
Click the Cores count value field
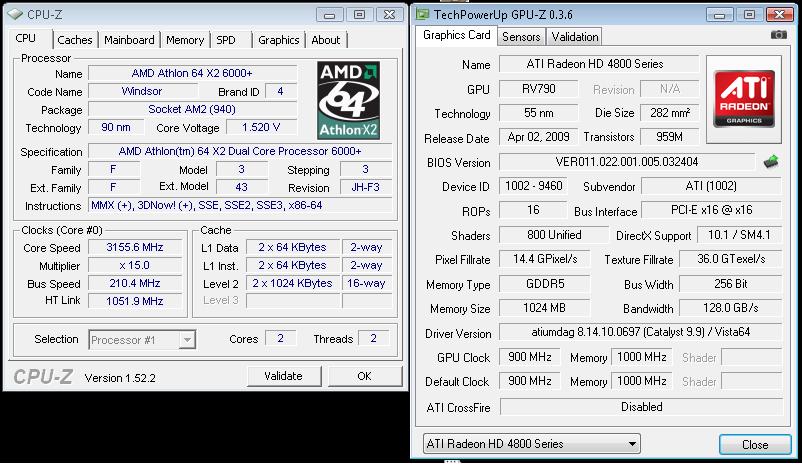pos(280,339)
